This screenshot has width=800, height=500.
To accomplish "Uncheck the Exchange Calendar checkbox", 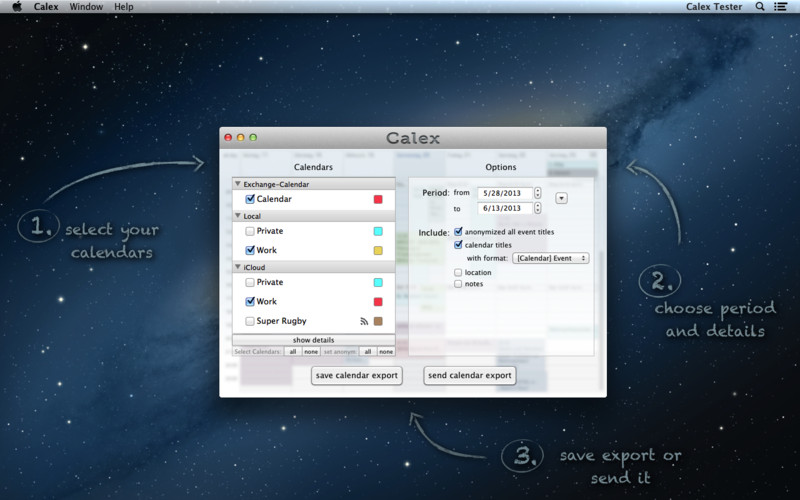I will [x=250, y=199].
